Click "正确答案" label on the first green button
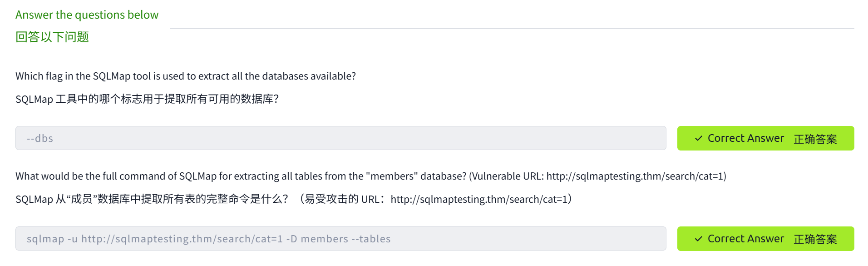Image resolution: width=868 pixels, height=266 pixels. pos(815,139)
